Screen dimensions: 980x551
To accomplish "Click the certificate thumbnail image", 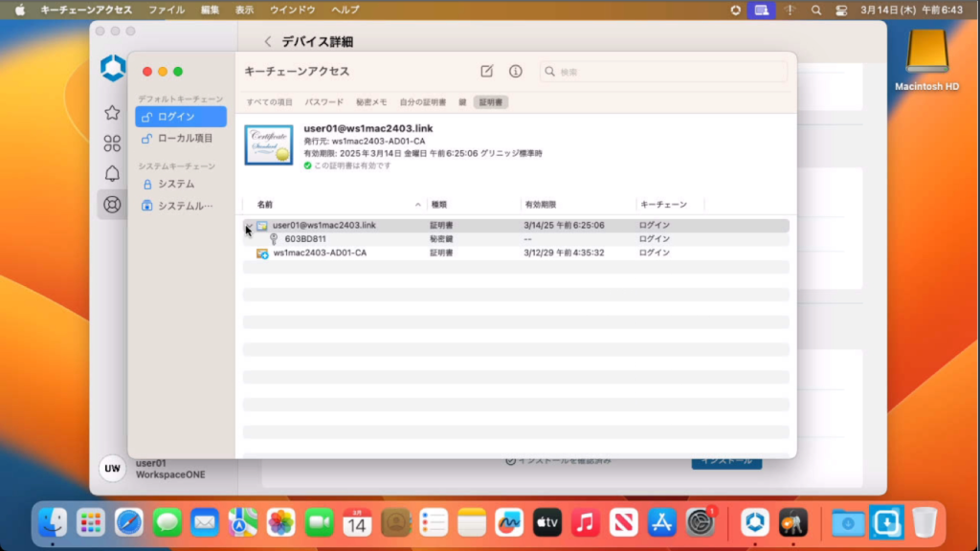I will pyautogui.click(x=269, y=145).
